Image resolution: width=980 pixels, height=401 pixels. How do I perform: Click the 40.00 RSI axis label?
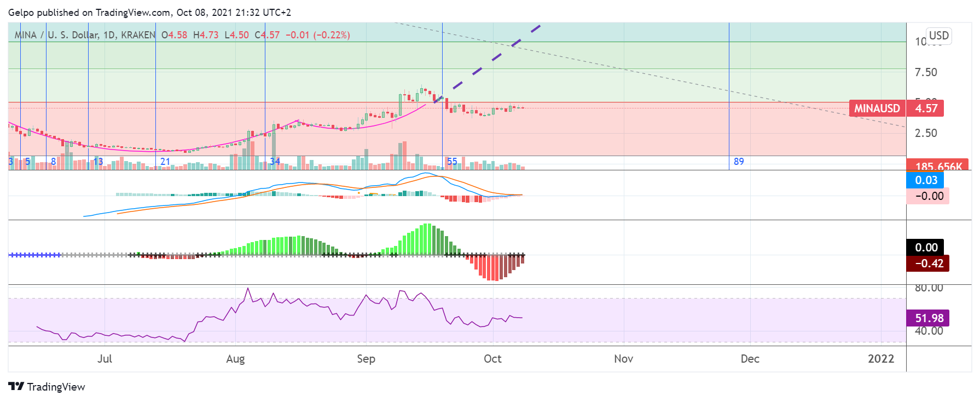click(x=929, y=331)
